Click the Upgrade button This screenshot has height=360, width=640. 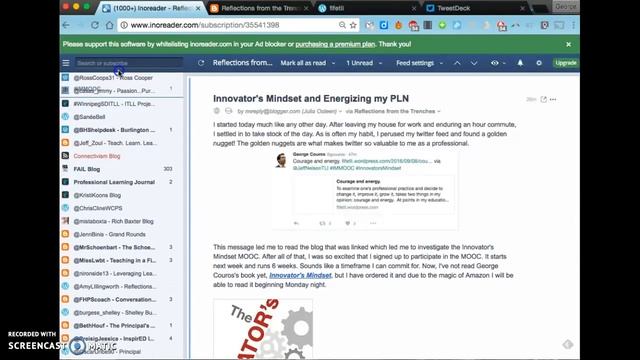tap(566, 63)
